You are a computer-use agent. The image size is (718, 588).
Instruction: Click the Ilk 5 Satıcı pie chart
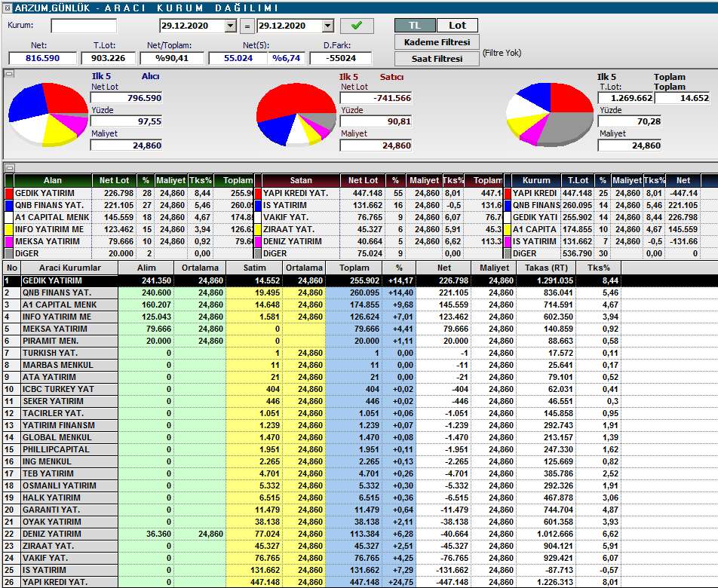pos(296,115)
